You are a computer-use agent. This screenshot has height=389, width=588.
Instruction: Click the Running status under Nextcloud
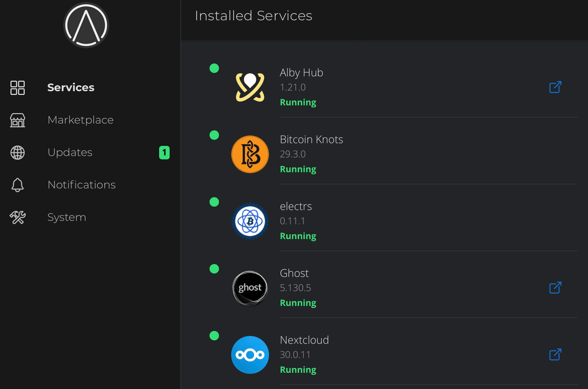298,370
